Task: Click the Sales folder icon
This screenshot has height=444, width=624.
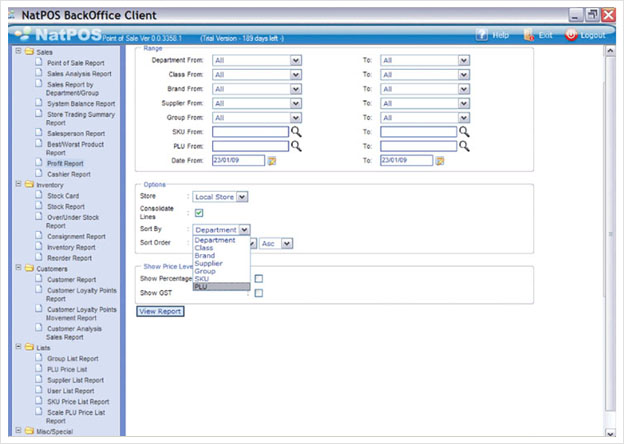Action: pyautogui.click(x=29, y=51)
